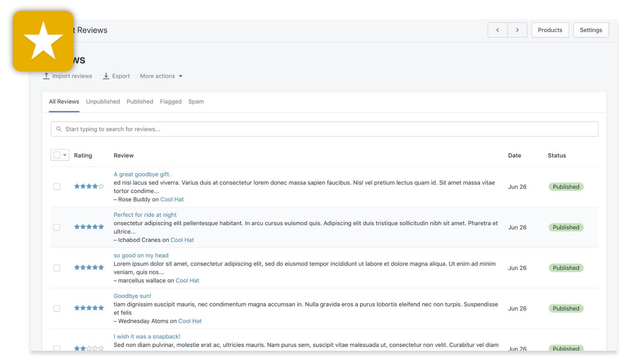Click the previous page left chevron
The image size is (643, 364).
tap(497, 30)
